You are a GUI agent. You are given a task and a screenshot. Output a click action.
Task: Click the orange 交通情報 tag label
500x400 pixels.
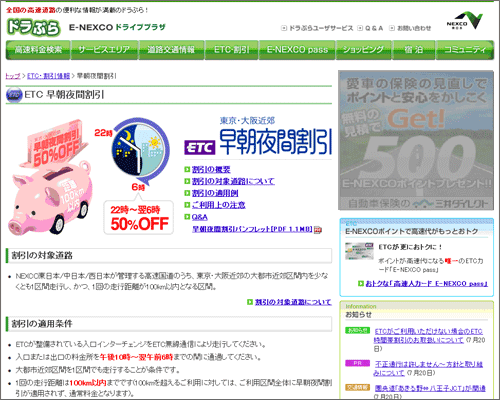(x=357, y=387)
